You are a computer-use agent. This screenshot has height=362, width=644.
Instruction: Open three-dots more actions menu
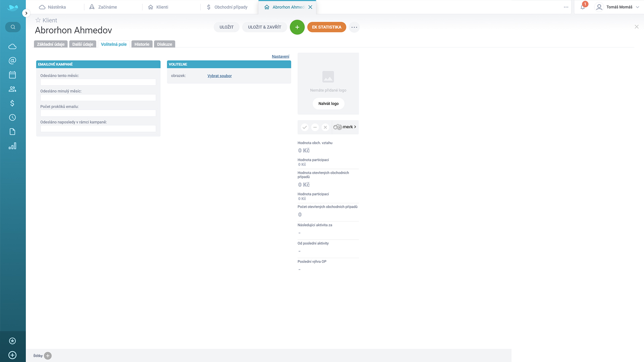click(x=354, y=27)
